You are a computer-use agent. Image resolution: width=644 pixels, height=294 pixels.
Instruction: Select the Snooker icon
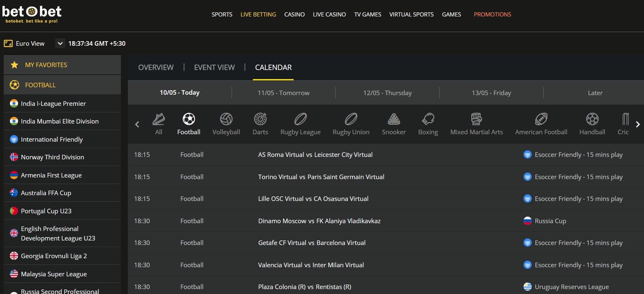tap(394, 119)
